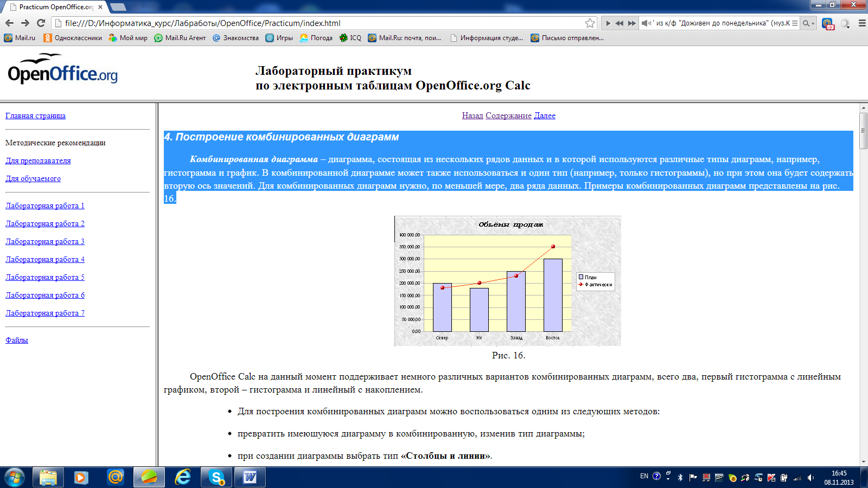Open the Погода bookmark

316,38
